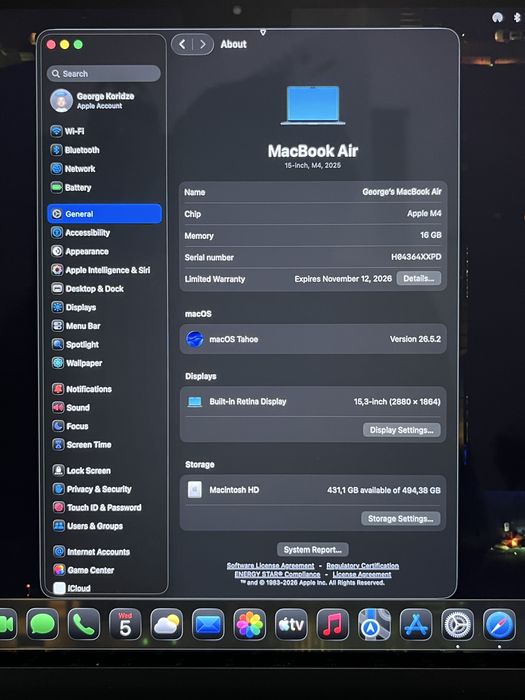Click the Macintosh HD storage row
This screenshot has width=525, height=700.
click(x=313, y=490)
